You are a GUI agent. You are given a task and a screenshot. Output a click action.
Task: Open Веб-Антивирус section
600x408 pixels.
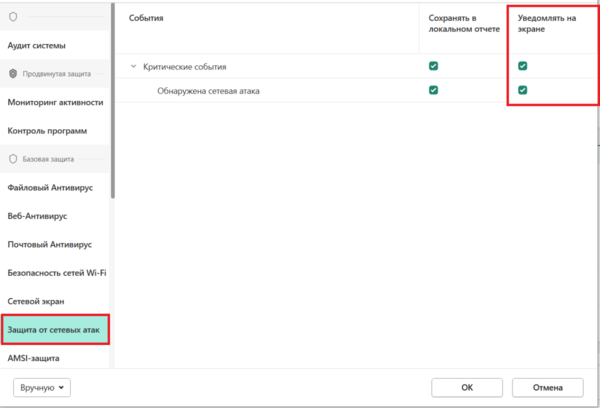pyautogui.click(x=38, y=216)
